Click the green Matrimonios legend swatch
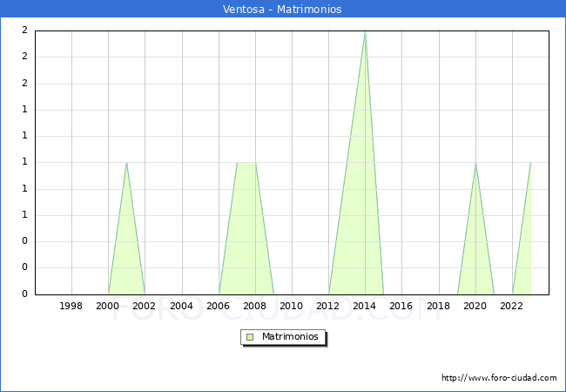 (250, 337)
